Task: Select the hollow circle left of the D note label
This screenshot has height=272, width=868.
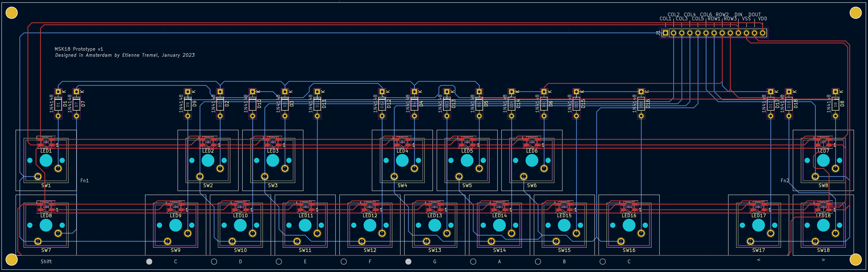Action: click(214, 262)
